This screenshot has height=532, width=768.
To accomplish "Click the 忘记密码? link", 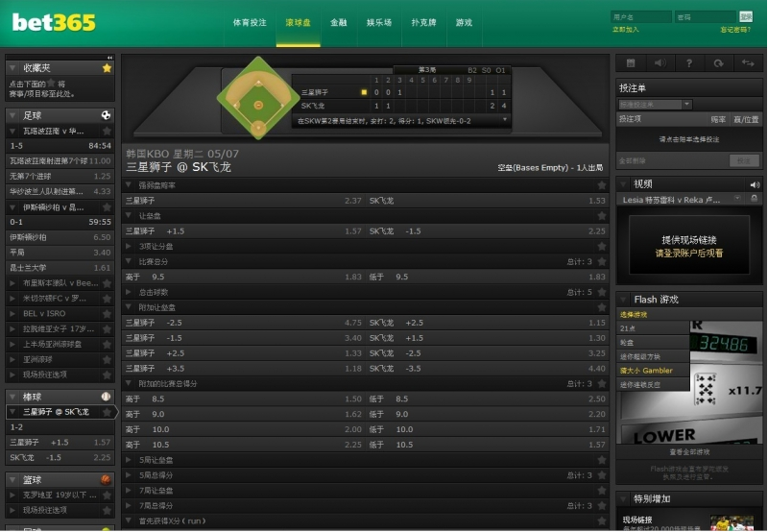I will 735,30.
